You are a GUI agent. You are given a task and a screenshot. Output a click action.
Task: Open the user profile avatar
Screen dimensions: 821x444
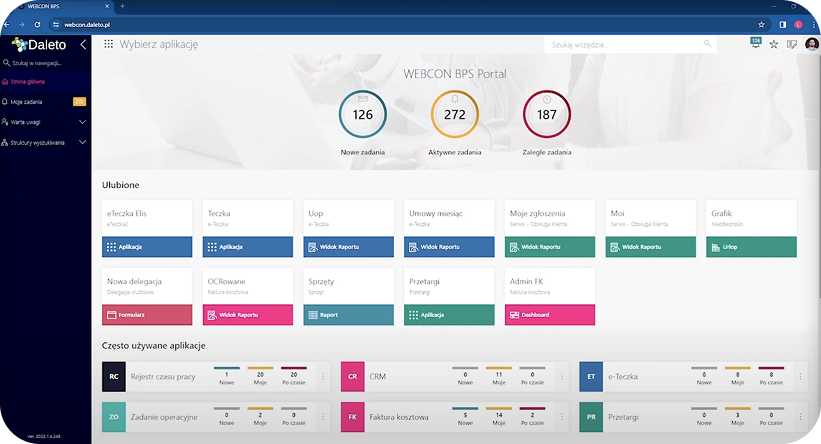(x=812, y=45)
